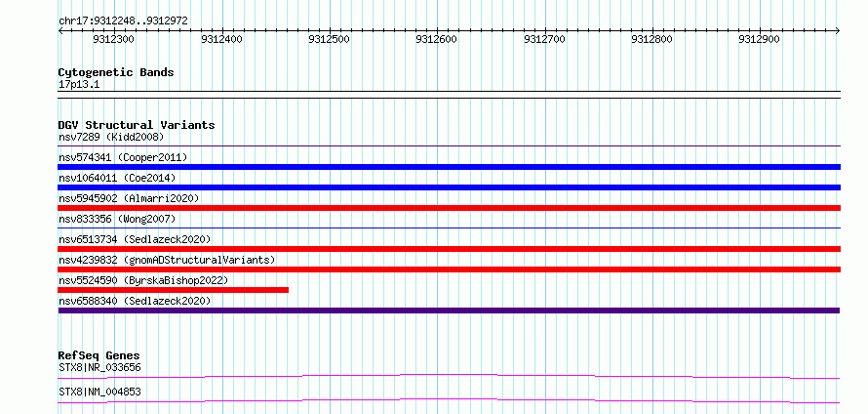Click the blue bar under nsv574341
Screen dimensions: 868x414
pos(449,167)
